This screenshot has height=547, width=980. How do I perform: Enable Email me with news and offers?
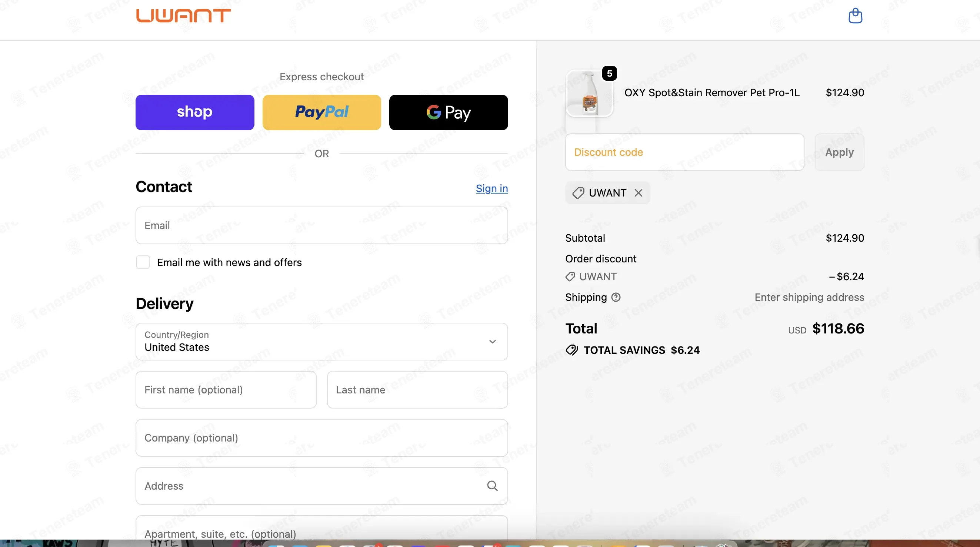143,262
